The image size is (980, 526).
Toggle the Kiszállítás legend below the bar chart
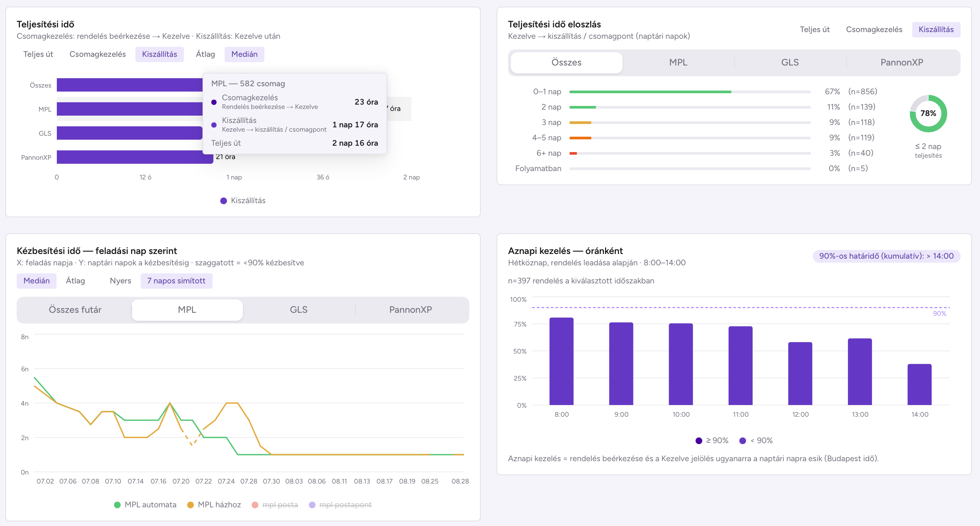pyautogui.click(x=243, y=201)
